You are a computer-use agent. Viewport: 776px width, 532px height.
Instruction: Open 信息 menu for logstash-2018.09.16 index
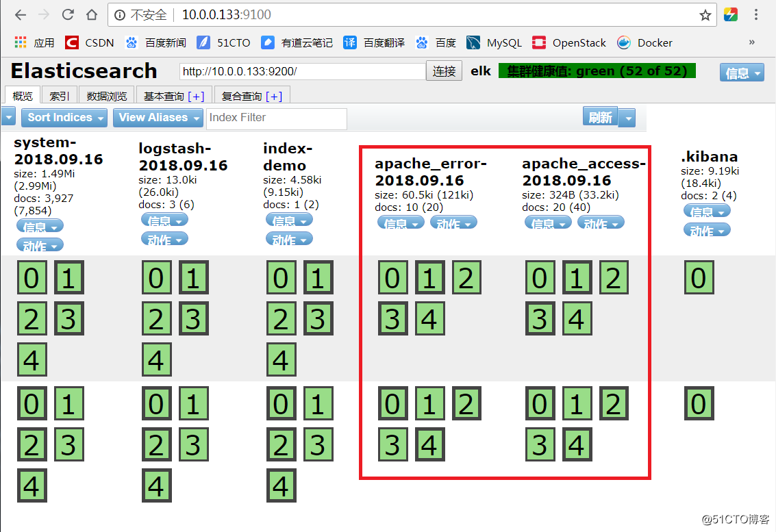pos(165,220)
